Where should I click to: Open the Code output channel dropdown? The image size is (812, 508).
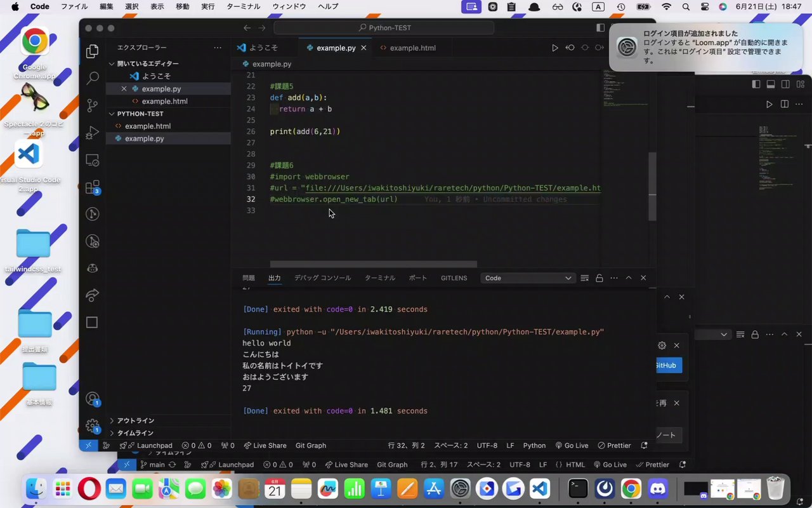(x=528, y=278)
